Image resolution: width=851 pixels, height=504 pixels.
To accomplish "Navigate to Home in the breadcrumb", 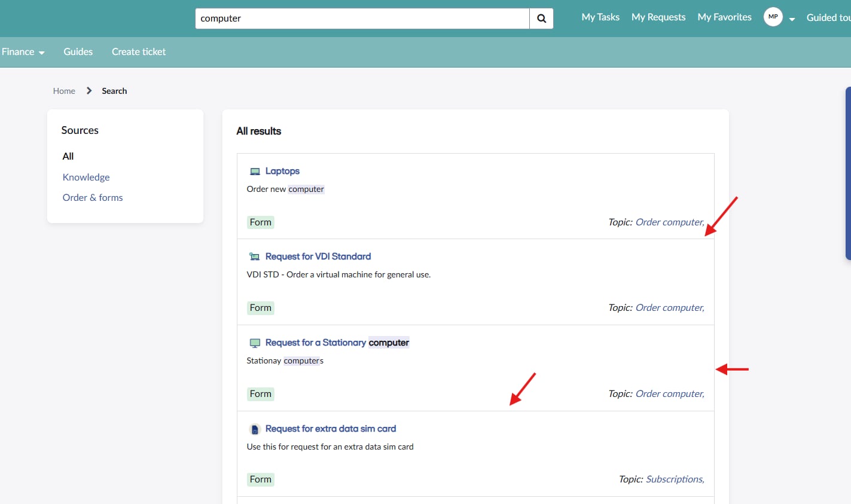I will tap(64, 91).
